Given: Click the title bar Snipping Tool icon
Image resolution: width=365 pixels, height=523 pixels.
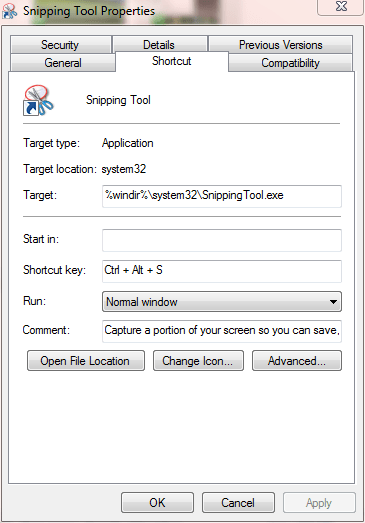Looking at the screenshot, I should [x=9, y=11].
